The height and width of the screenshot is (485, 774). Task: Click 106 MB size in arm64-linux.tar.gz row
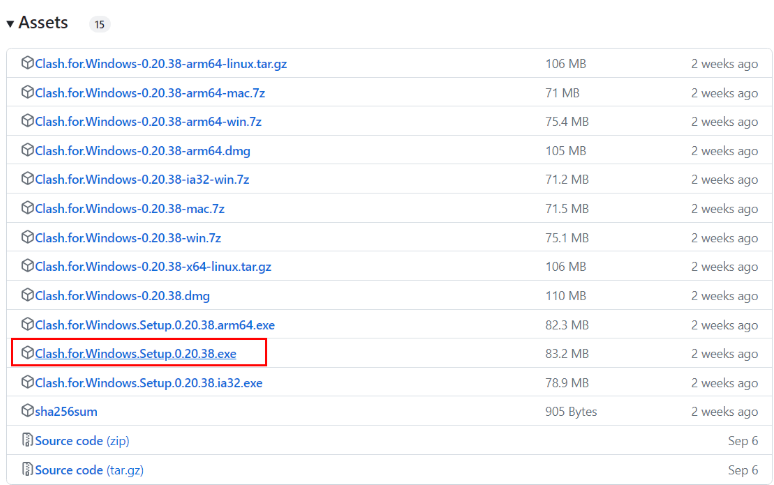566,64
